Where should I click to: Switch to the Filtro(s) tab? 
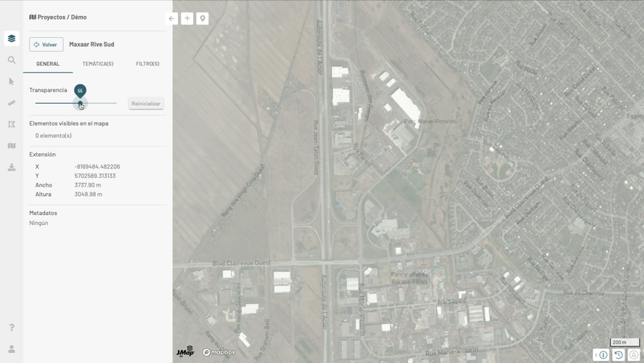tap(147, 64)
